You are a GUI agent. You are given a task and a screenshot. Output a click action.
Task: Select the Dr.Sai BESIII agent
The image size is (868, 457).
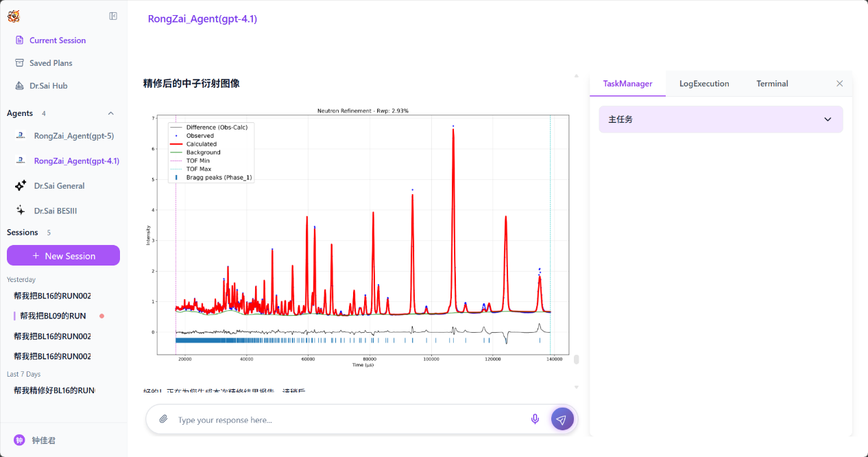point(55,211)
